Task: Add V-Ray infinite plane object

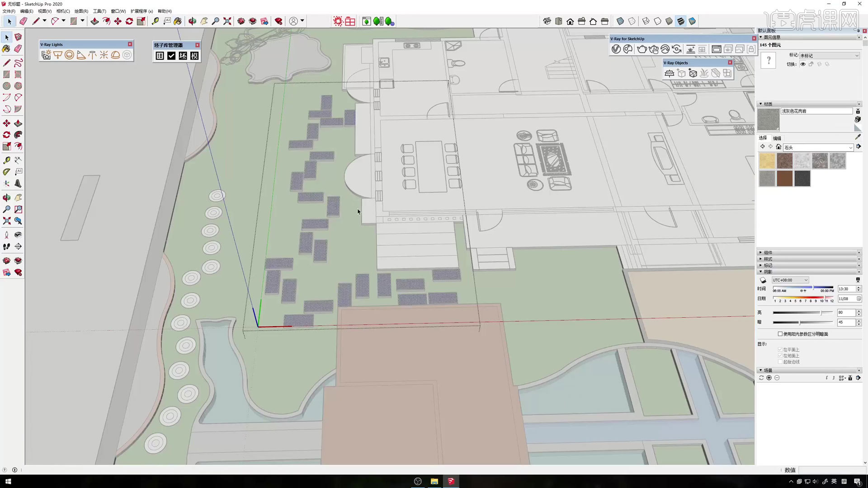Action: [670, 73]
